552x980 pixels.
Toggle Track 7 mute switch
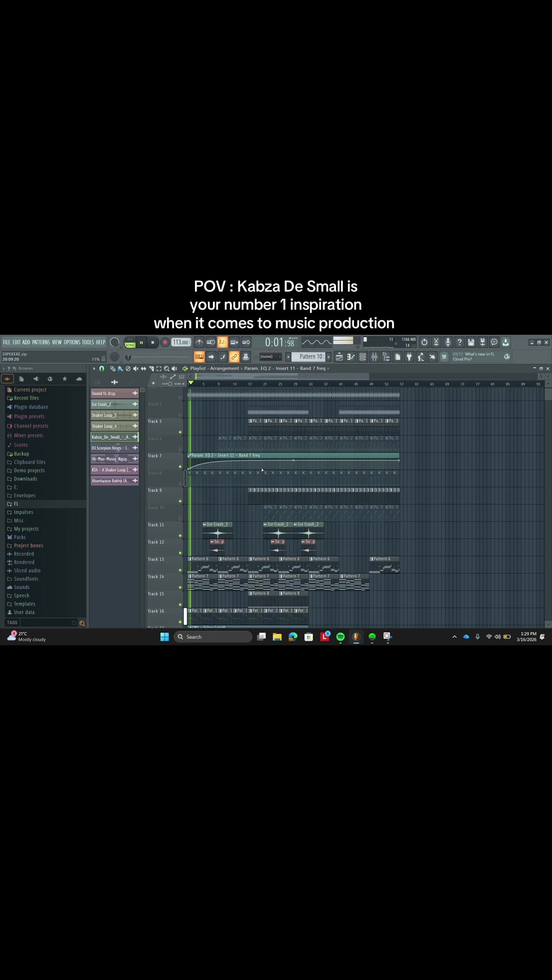tap(180, 467)
